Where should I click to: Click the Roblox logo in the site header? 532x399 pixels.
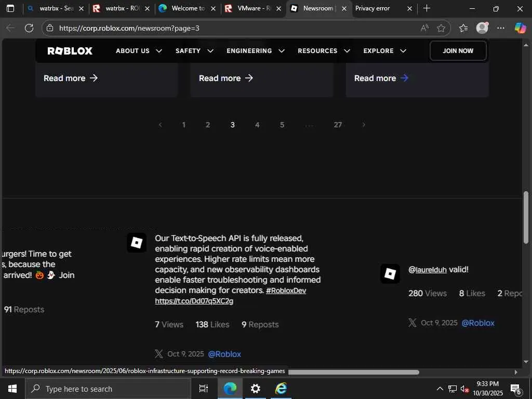tap(70, 51)
